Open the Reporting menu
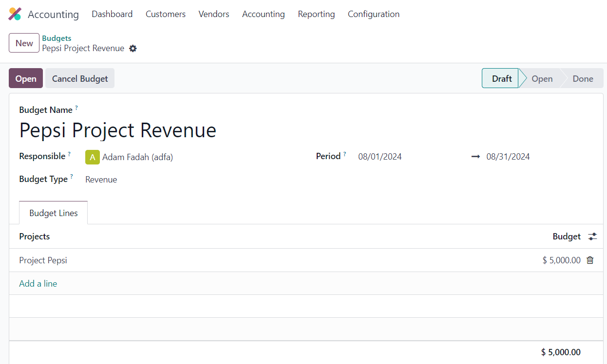 [x=317, y=14]
